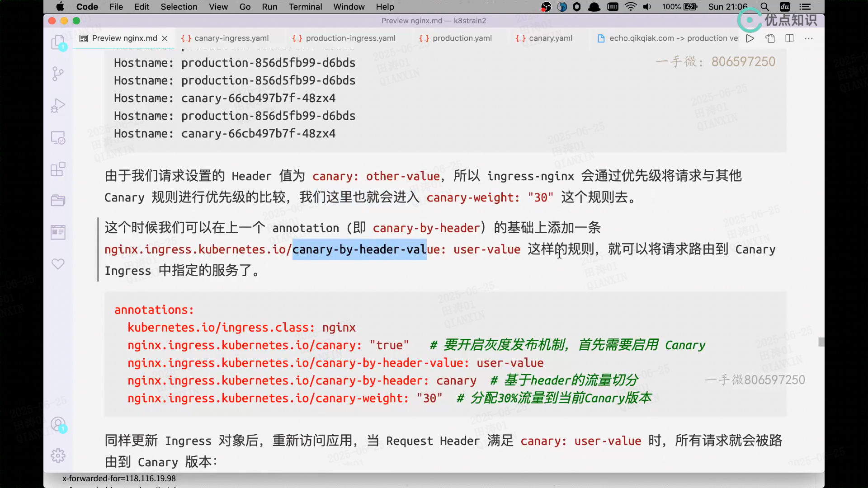Click the split editor right icon
Image resolution: width=868 pixels, height=488 pixels.
point(789,38)
